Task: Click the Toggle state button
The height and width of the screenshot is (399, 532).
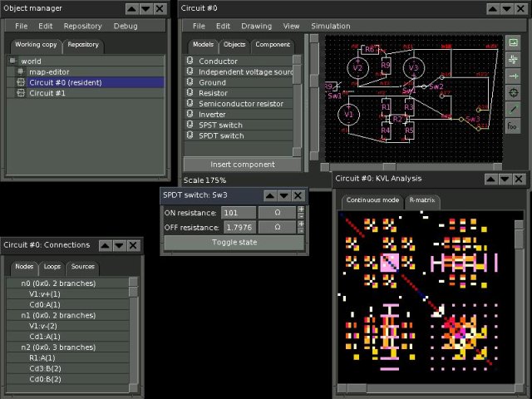Action: [234, 243]
